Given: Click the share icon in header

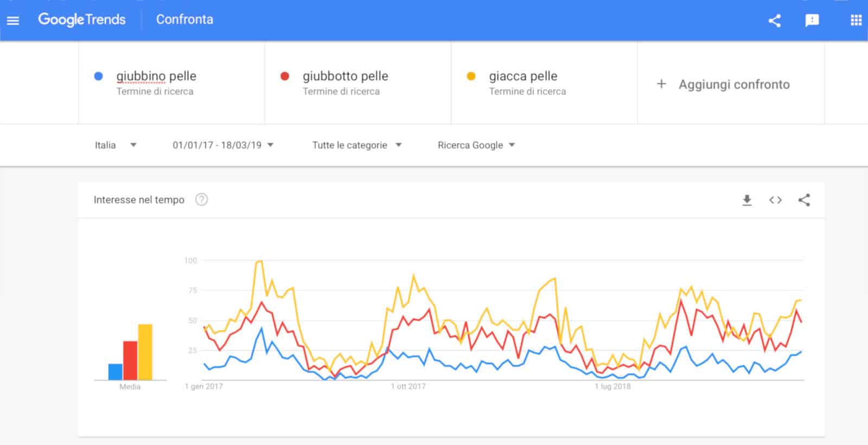Looking at the screenshot, I should tap(775, 21).
